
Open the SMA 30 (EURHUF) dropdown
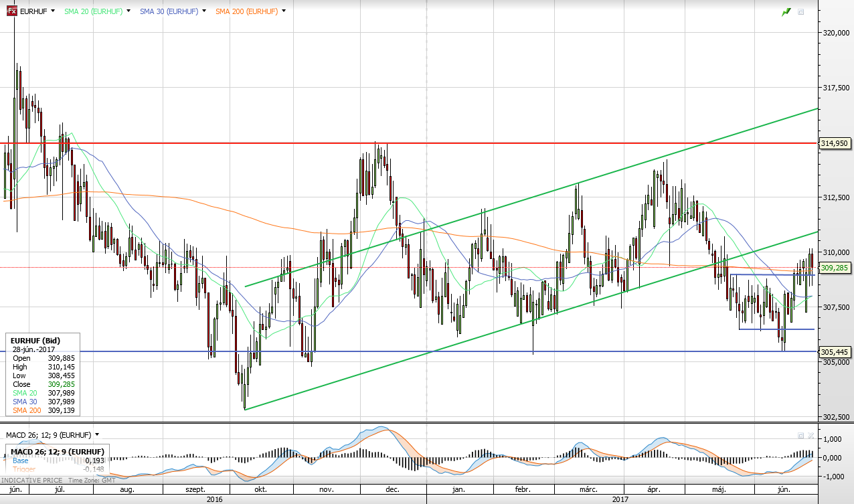204,11
